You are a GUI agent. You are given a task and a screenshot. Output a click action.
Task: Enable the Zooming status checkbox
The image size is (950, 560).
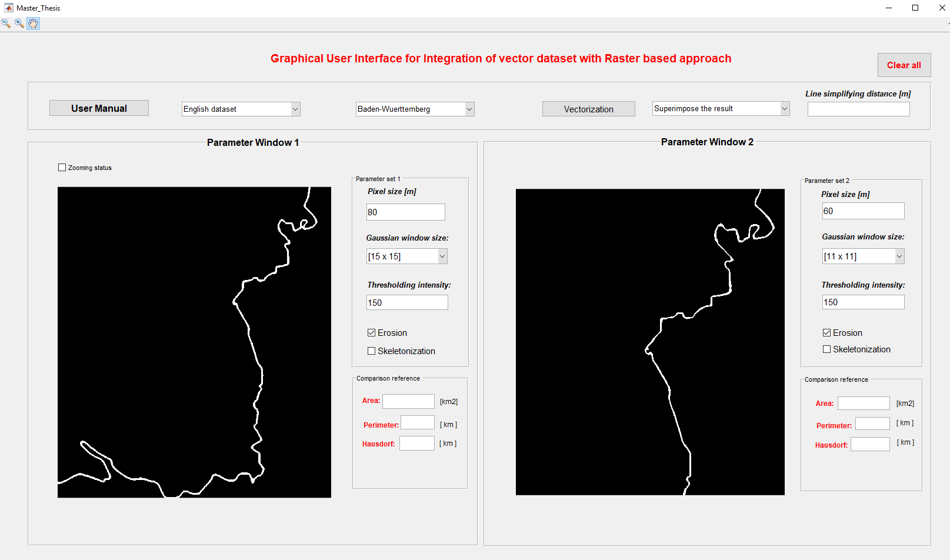point(62,168)
